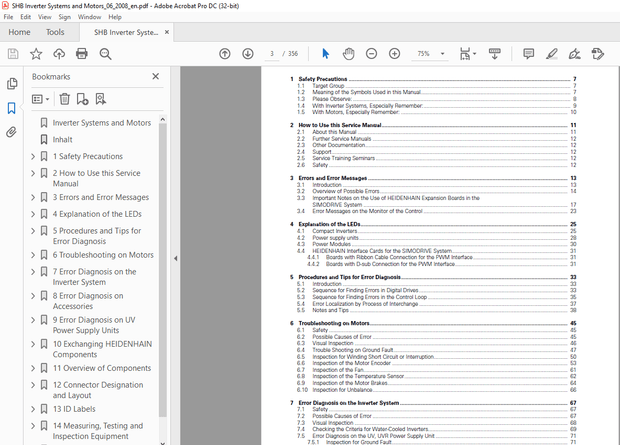Select the Inhalt bookmark
The height and width of the screenshot is (445, 620).
[62, 140]
